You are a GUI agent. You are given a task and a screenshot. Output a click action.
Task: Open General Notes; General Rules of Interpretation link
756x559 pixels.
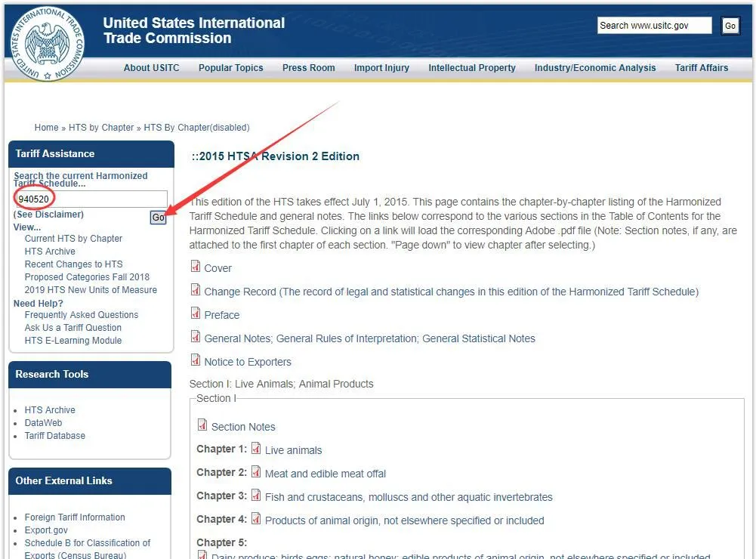tap(370, 338)
